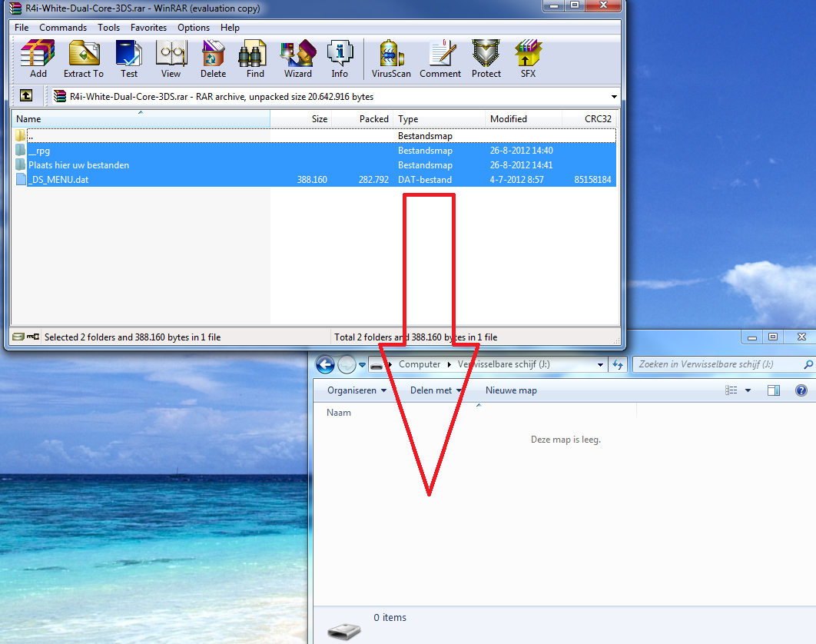The image size is (816, 644).
Task: Click the Back button in Explorer window
Action: click(x=325, y=364)
